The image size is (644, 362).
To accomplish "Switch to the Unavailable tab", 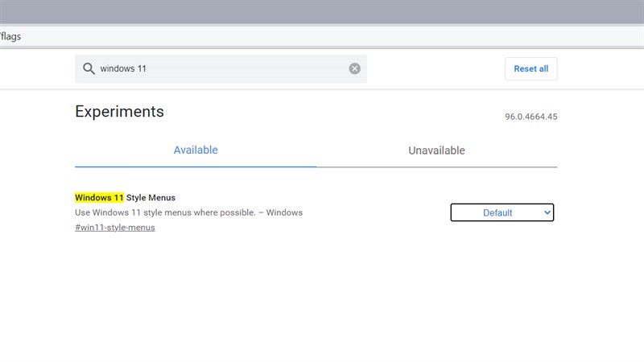I will coord(436,150).
